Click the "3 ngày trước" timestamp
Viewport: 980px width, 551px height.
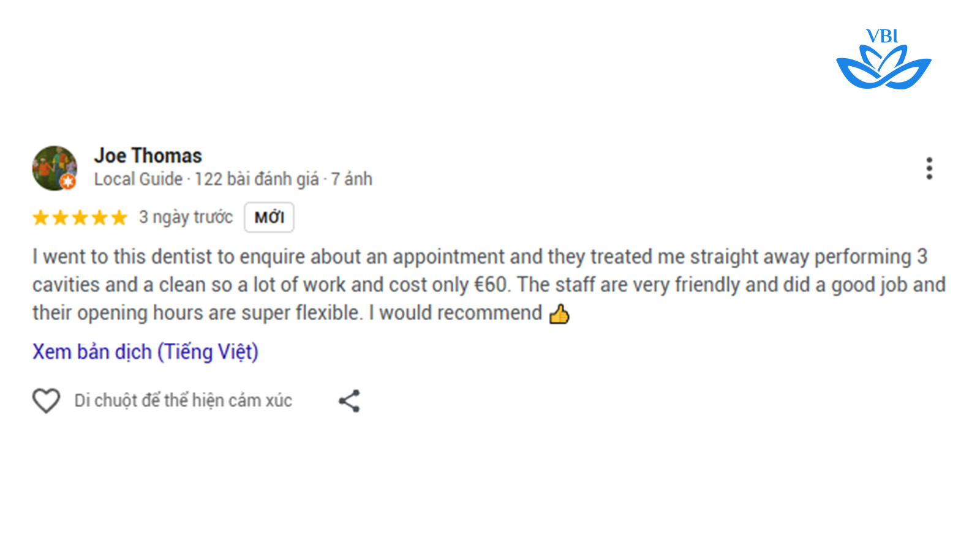click(x=186, y=217)
